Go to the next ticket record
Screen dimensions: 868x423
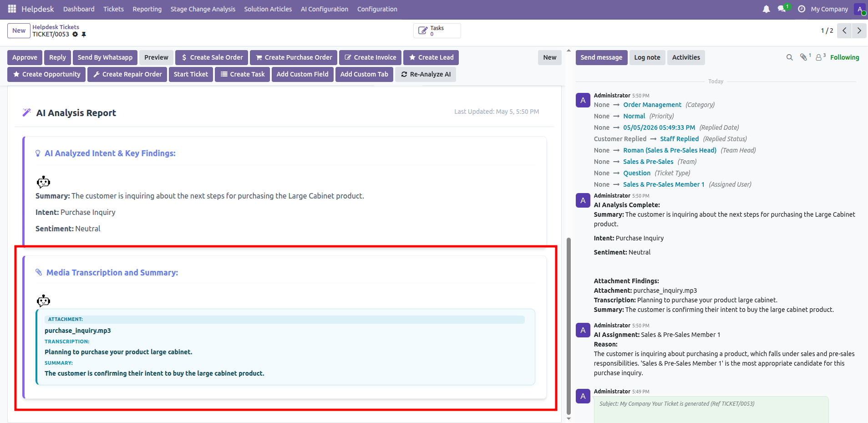[859, 31]
